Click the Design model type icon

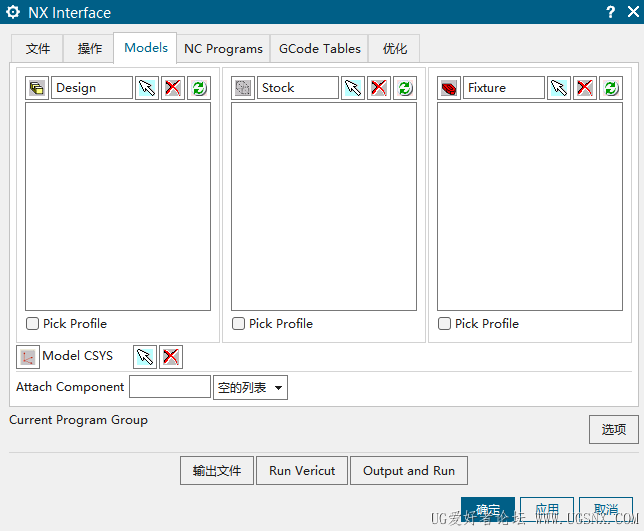[x=37, y=88]
